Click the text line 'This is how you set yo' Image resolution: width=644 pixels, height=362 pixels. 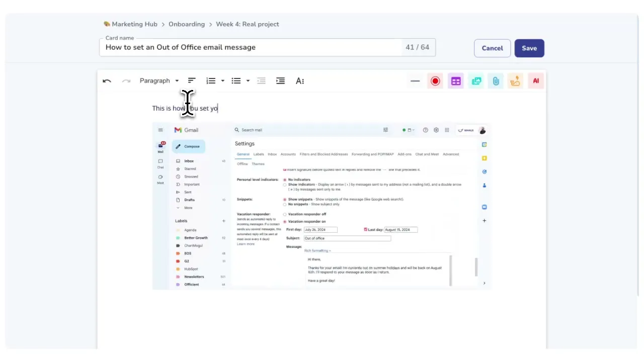[x=185, y=108]
